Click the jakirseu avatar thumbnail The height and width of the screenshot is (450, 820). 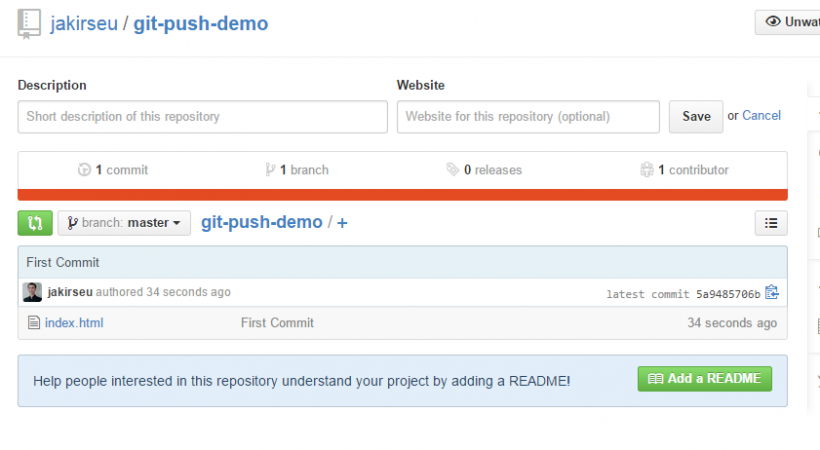[33, 292]
